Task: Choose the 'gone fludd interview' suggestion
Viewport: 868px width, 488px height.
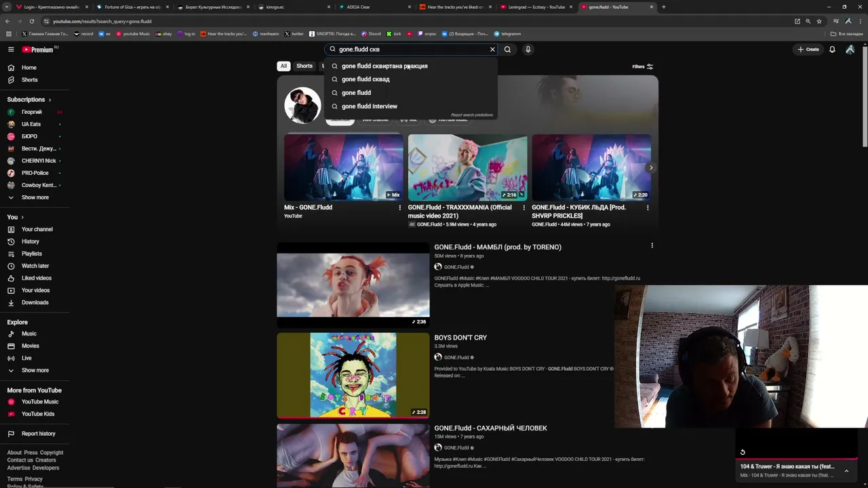Action: tap(411, 106)
